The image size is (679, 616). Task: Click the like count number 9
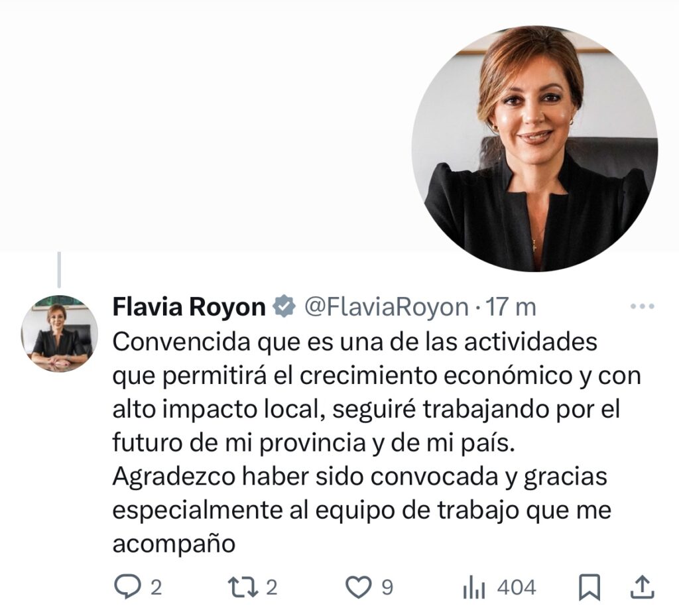(x=387, y=588)
